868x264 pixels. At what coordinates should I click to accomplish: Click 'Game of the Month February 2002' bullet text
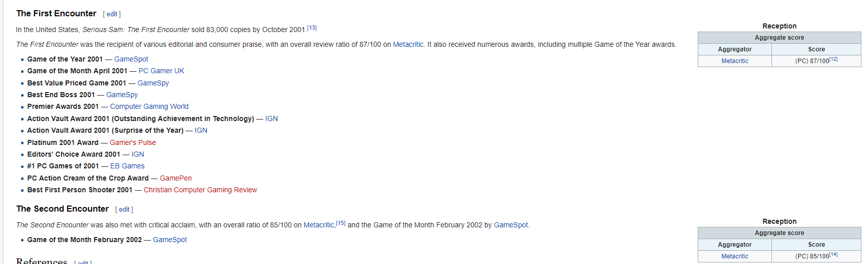pyautogui.click(x=84, y=240)
